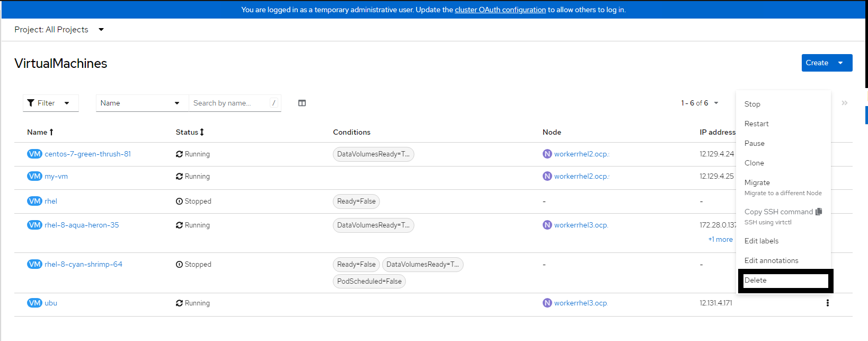Open the cluster OAuth configuration link
The image size is (868, 341).
500,10
